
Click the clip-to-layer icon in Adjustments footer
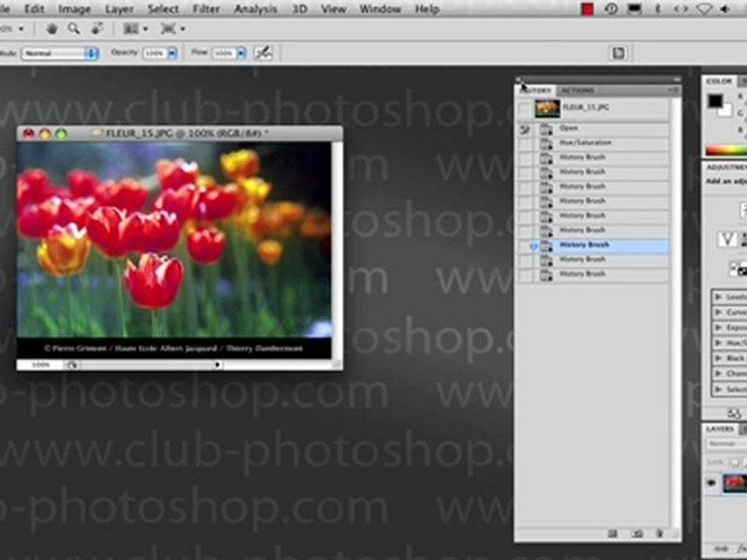point(734,413)
